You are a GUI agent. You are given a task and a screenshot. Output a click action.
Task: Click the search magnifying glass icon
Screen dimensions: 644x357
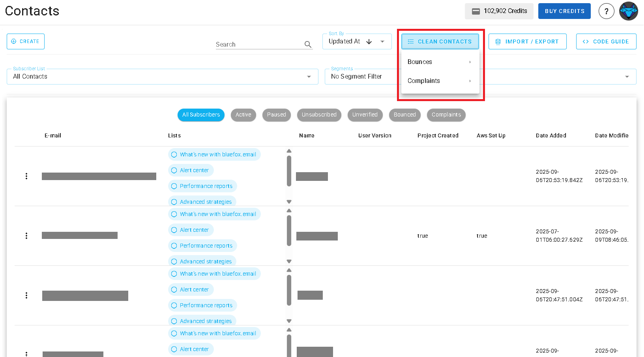pos(308,44)
